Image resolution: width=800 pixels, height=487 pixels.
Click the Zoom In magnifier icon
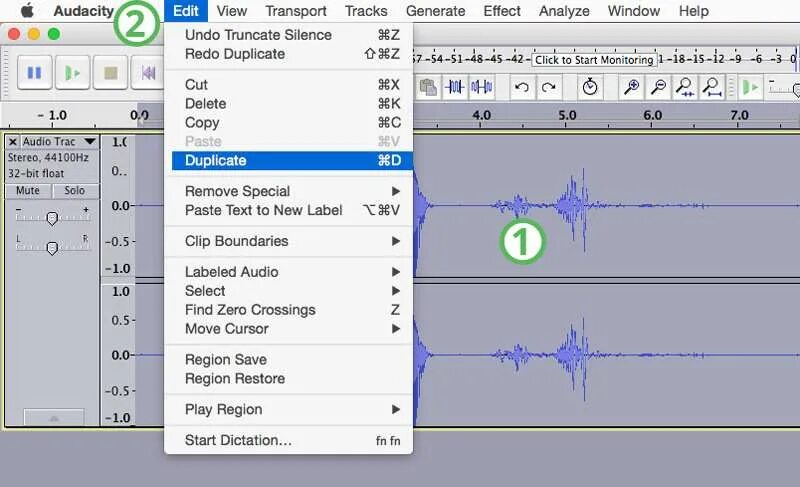pyautogui.click(x=632, y=87)
